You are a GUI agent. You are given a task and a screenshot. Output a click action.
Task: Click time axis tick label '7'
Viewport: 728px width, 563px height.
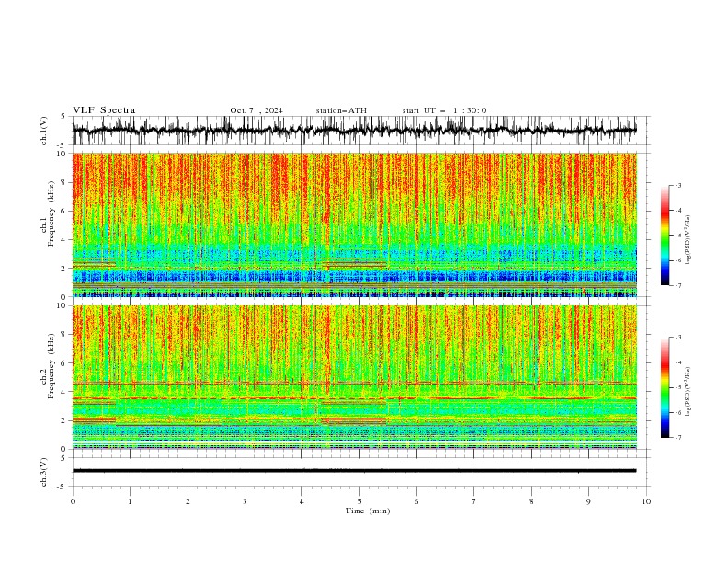[x=474, y=501]
